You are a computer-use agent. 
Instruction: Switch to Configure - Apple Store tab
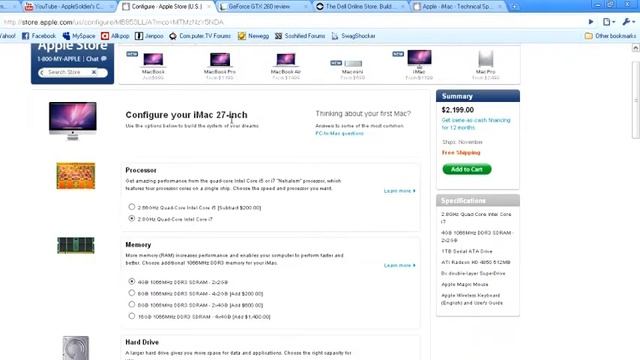click(x=167, y=7)
